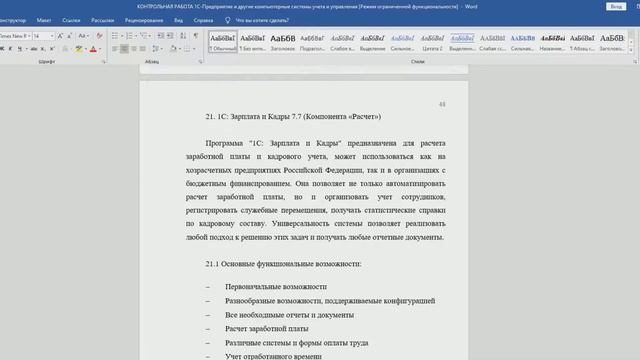Toggle italic formatting
This screenshot has height=360, width=640.
(10, 49)
